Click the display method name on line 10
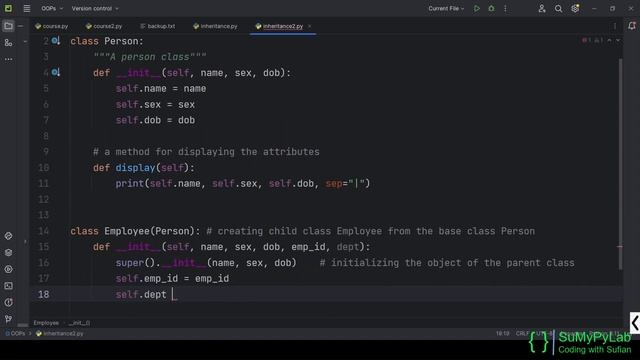Viewport: 640px width, 360px height. 136,168
